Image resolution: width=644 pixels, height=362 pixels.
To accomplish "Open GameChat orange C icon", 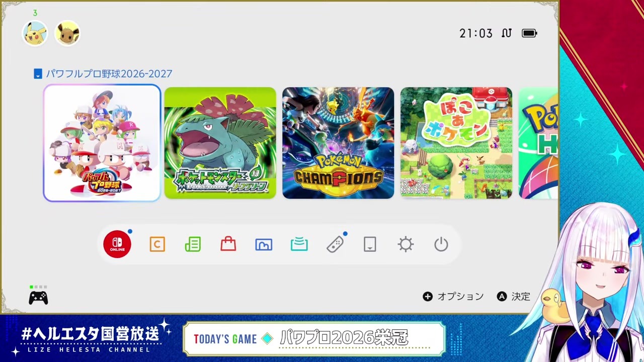I will pos(157,245).
